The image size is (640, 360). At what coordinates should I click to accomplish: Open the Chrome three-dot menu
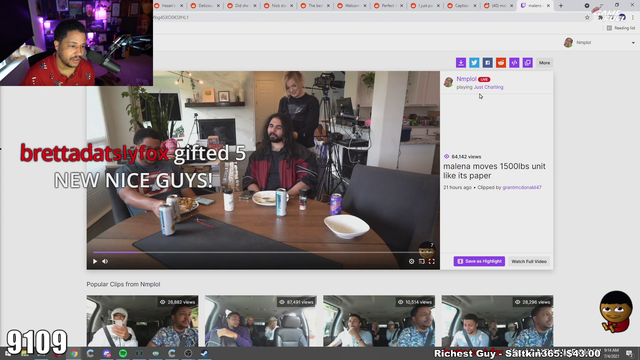pos(633,18)
